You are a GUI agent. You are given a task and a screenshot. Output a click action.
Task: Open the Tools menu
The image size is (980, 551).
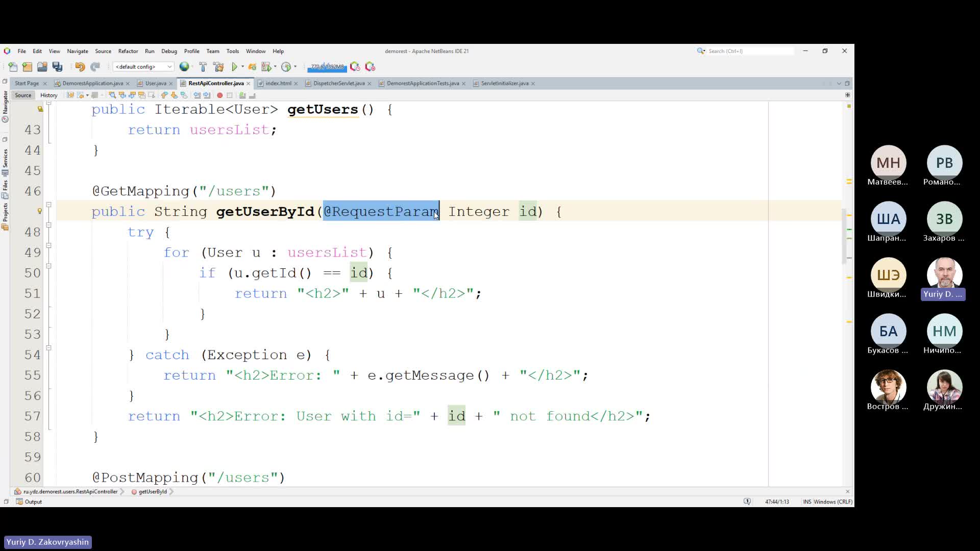pyautogui.click(x=233, y=51)
